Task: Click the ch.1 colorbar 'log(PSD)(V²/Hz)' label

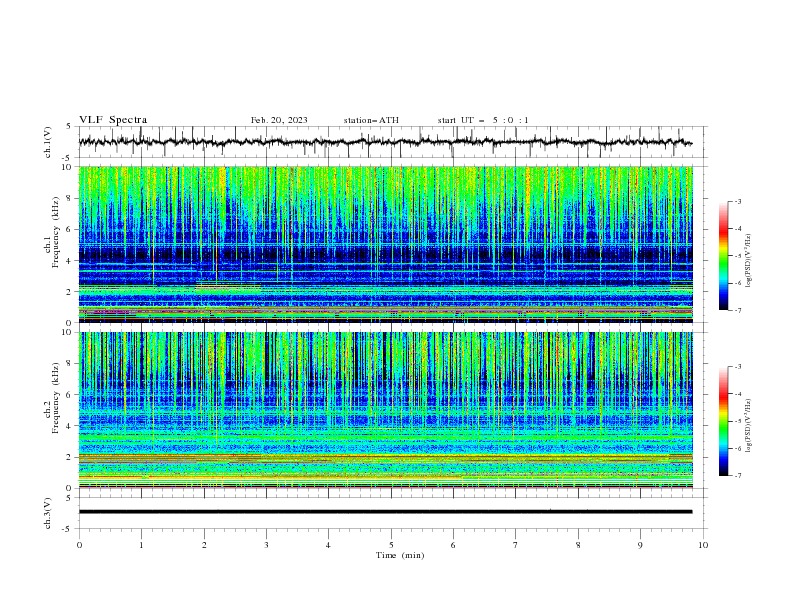Action: click(x=748, y=261)
